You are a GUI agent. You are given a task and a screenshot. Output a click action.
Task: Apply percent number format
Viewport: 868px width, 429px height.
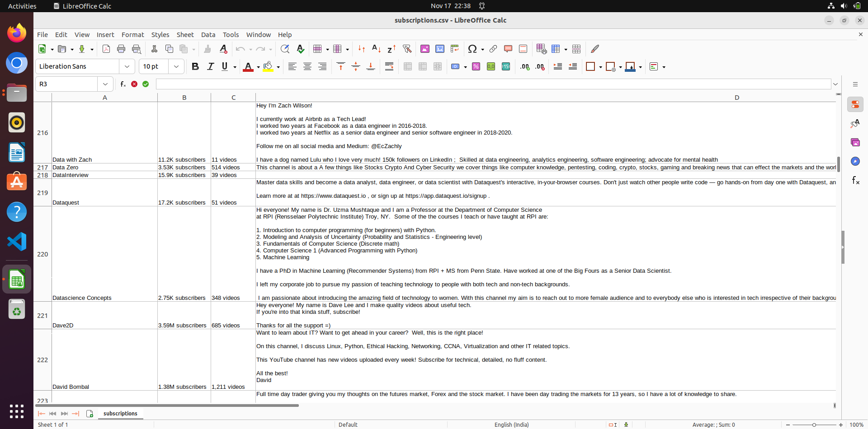[x=476, y=66]
